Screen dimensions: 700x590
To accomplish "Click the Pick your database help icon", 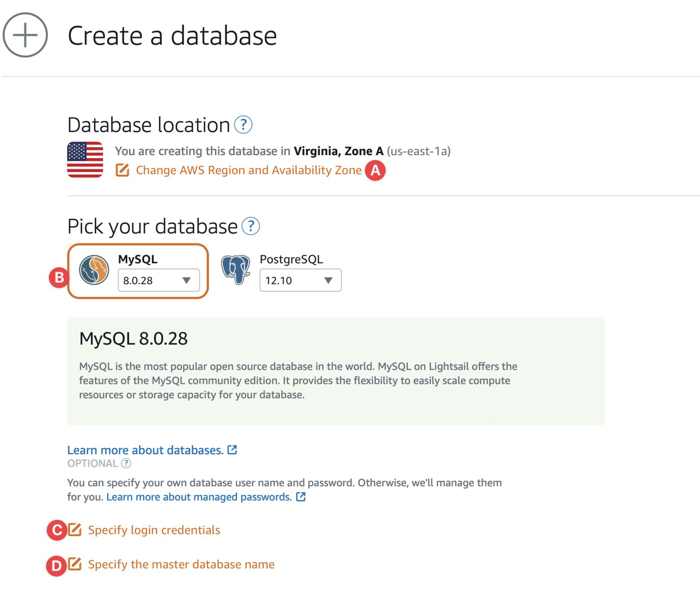I will coord(251,226).
